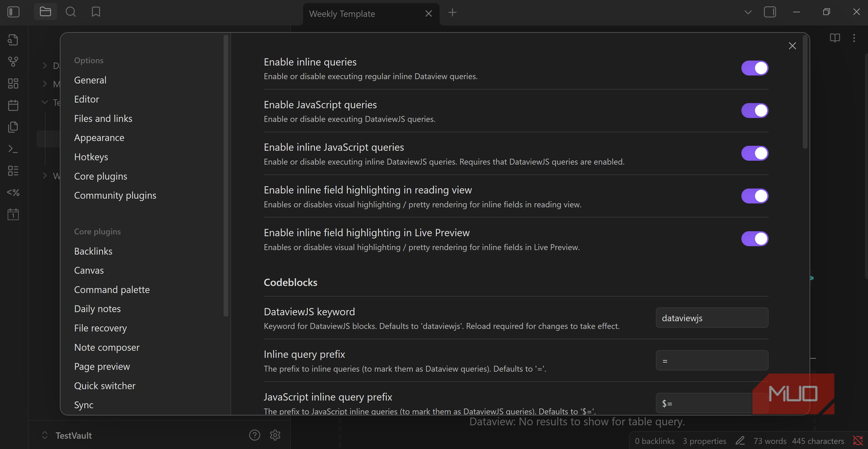Click the 3 properties status bar item

[704, 441]
